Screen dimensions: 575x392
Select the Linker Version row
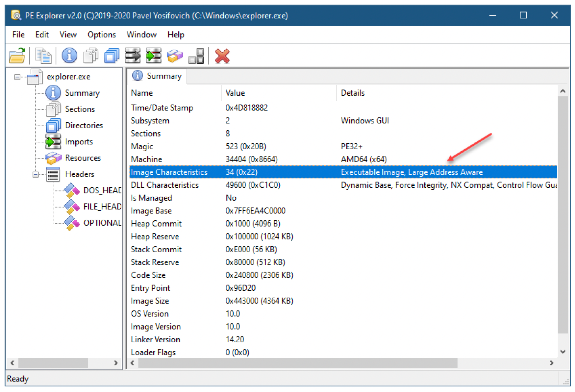click(343, 339)
